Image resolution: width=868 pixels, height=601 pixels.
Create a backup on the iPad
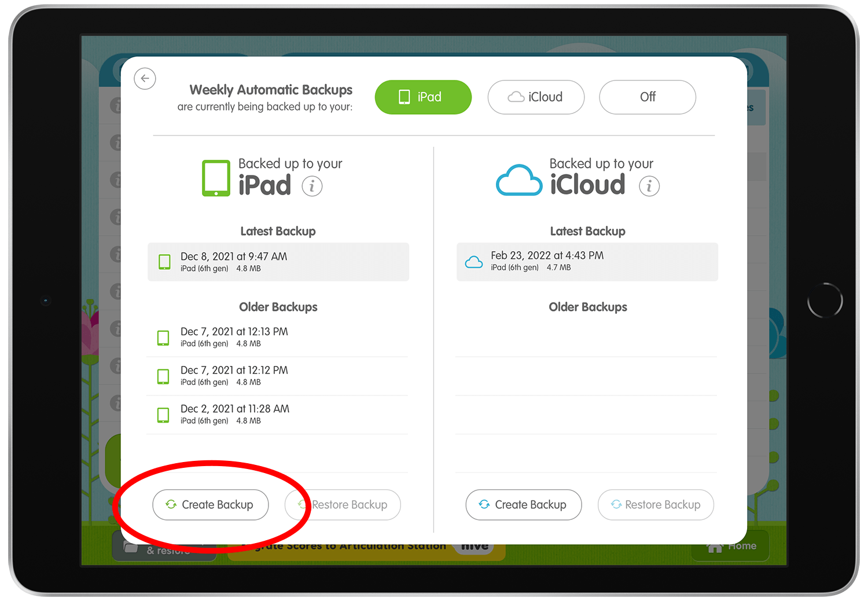click(x=211, y=505)
